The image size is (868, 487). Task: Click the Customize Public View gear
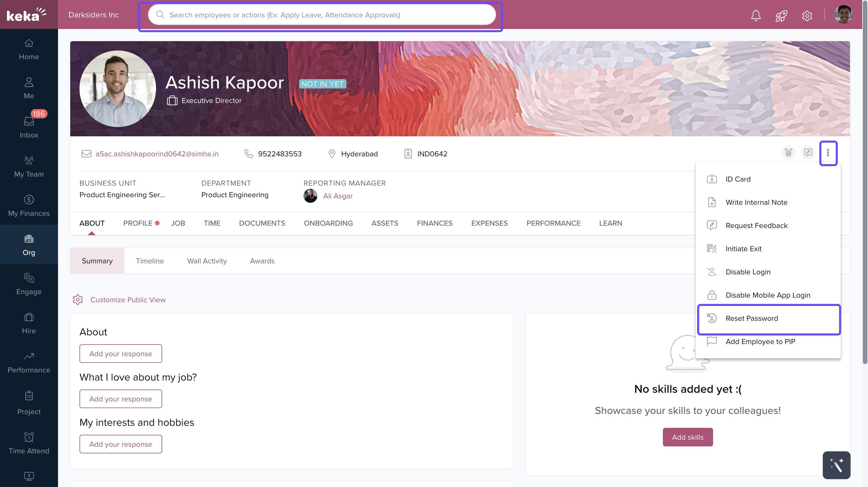coord(78,299)
